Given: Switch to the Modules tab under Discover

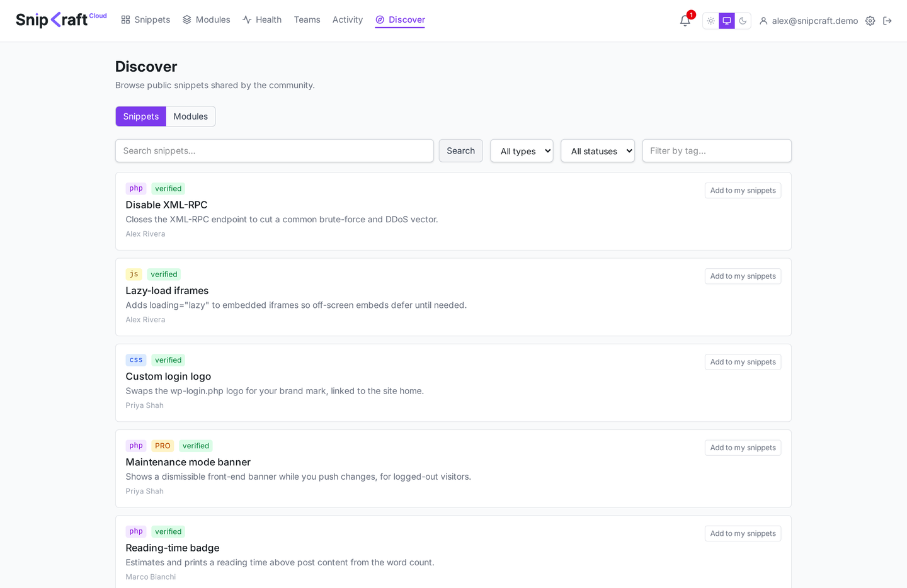Looking at the screenshot, I should 191,116.
